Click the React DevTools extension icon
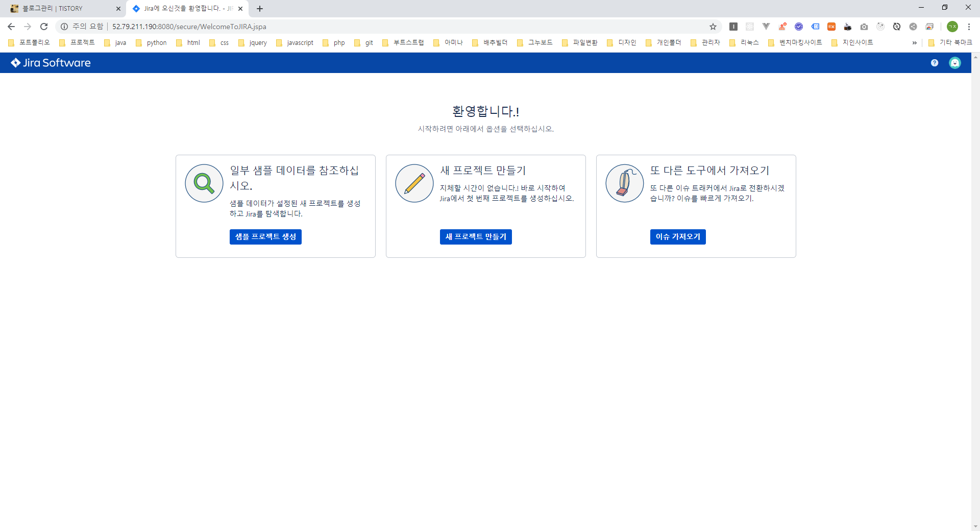Screen dimensions: 980x531 click(x=750, y=27)
